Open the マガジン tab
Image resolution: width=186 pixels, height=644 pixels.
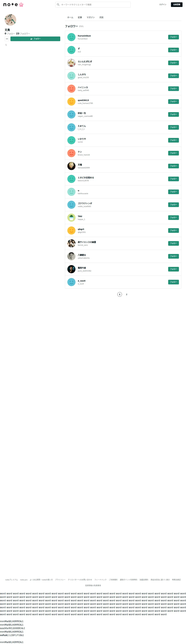[x=91, y=18]
